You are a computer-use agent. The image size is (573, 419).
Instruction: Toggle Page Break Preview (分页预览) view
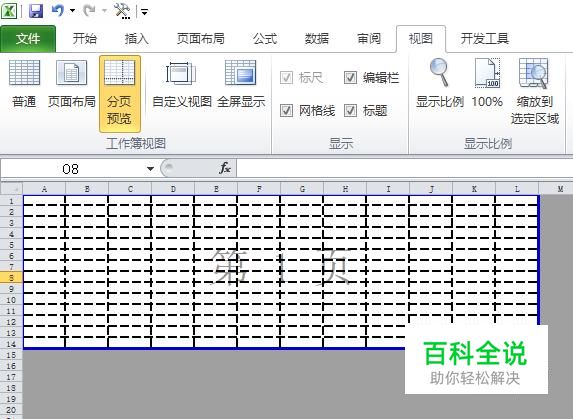click(119, 94)
